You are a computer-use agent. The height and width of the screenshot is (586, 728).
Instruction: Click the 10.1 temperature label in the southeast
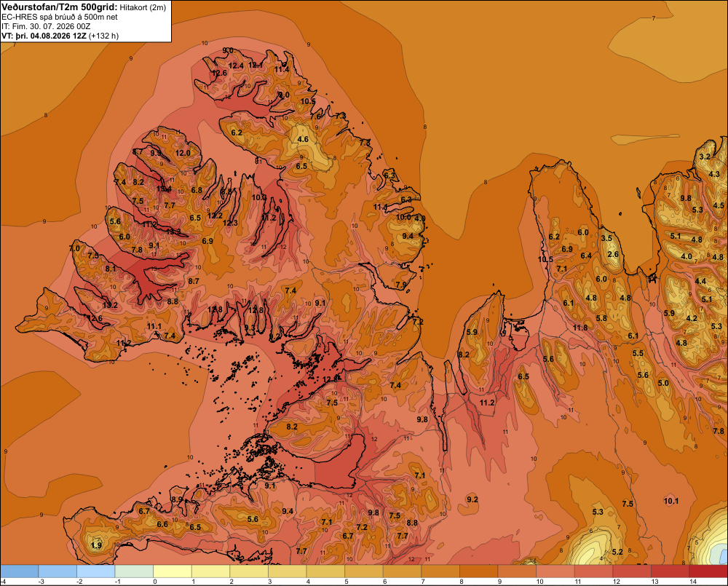pyautogui.click(x=671, y=501)
